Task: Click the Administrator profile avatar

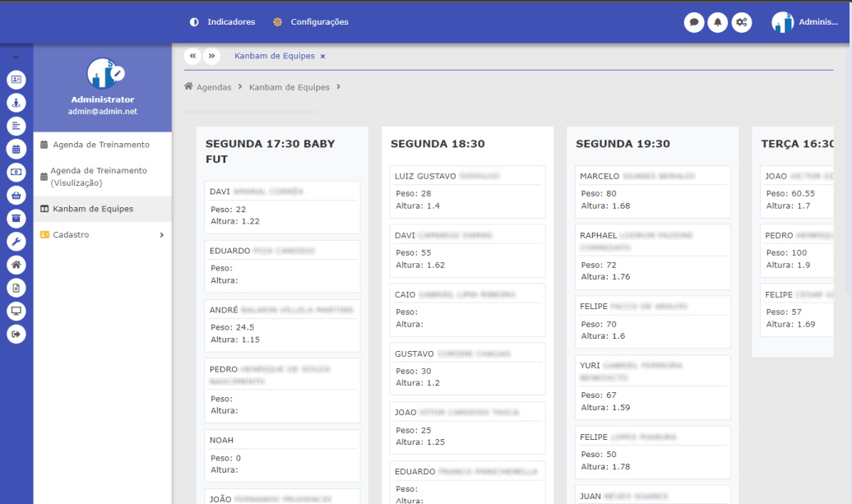Action: tap(782, 21)
